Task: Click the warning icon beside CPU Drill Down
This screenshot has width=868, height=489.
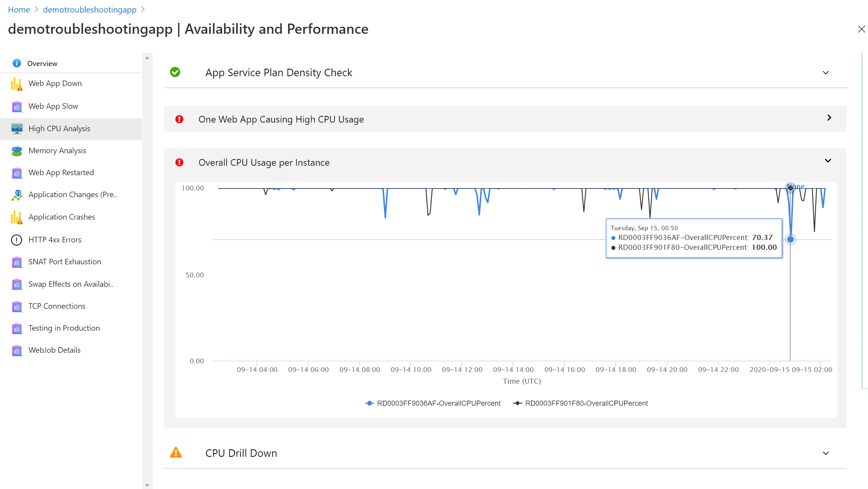Action: 176,452
